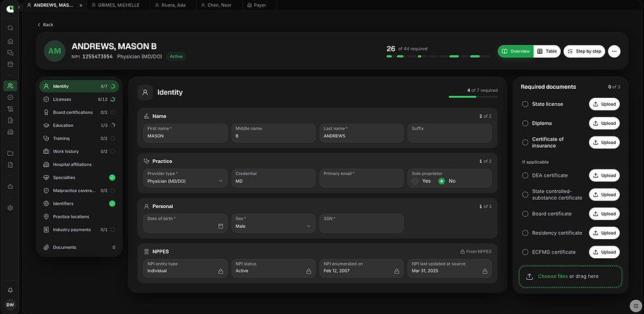
Task: Click lock icon in NPI enumerated on field
Action: [x=397, y=271]
